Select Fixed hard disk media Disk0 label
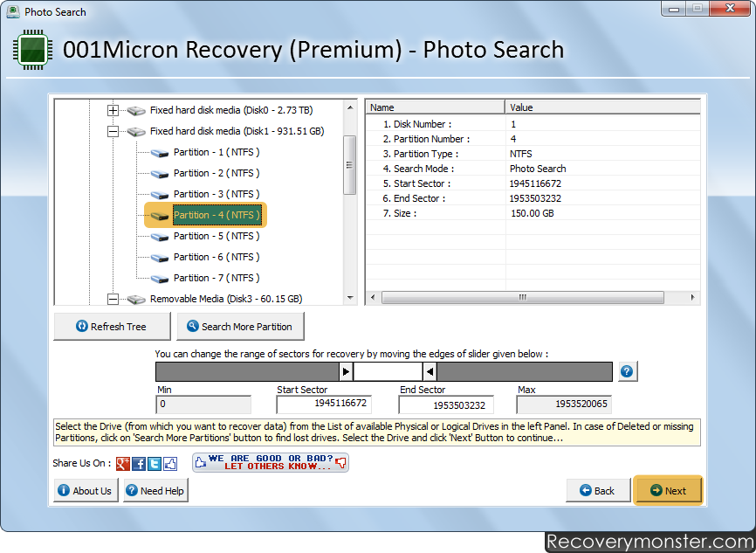 point(231,110)
